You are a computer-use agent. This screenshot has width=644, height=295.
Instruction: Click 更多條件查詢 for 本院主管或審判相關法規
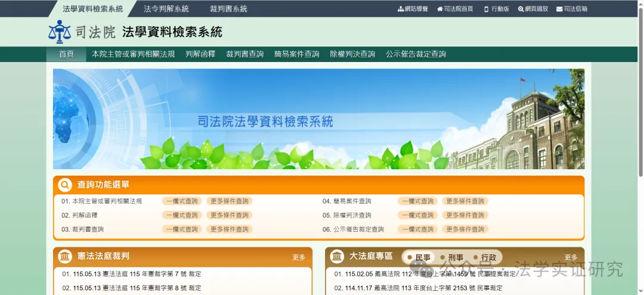coord(230,201)
